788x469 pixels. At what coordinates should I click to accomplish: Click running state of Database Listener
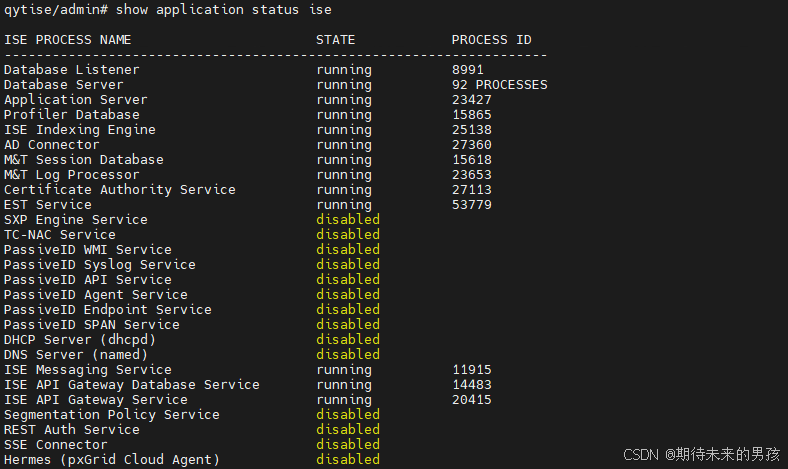click(x=344, y=69)
